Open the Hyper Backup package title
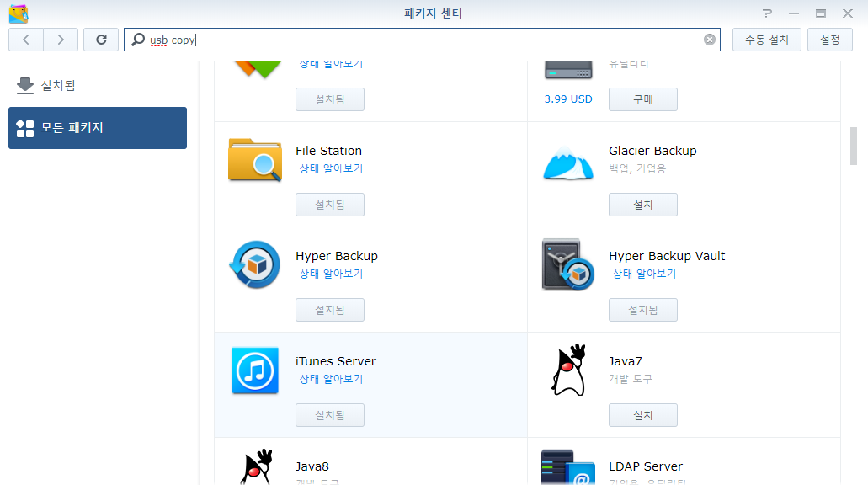 337,256
